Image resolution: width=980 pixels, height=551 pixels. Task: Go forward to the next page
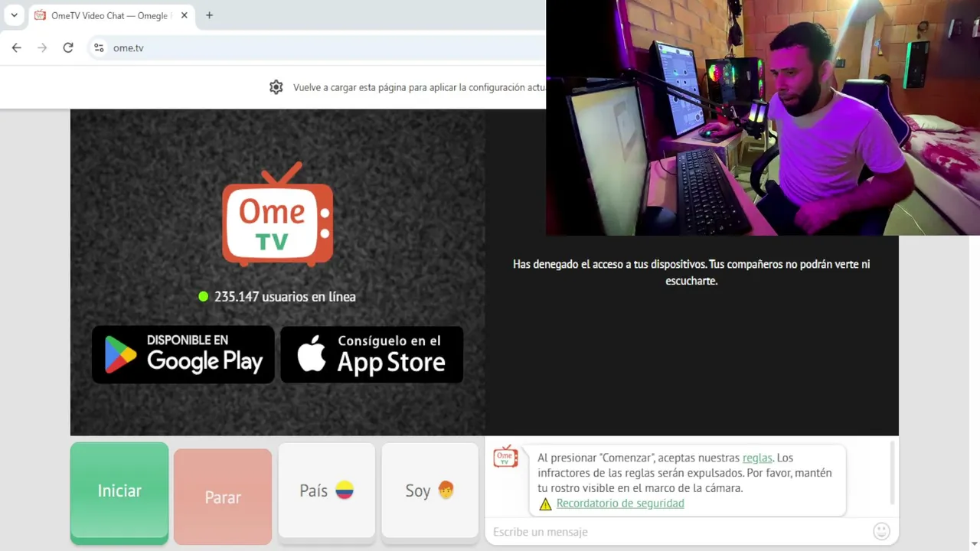pos(42,47)
